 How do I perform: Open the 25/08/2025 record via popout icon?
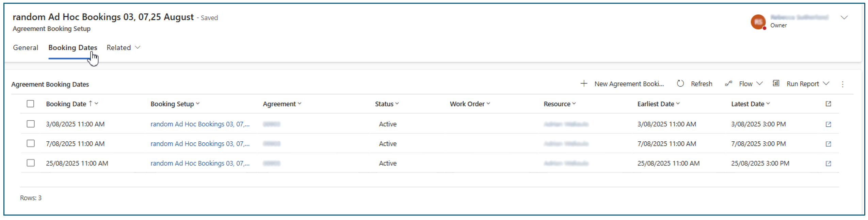coord(828,163)
